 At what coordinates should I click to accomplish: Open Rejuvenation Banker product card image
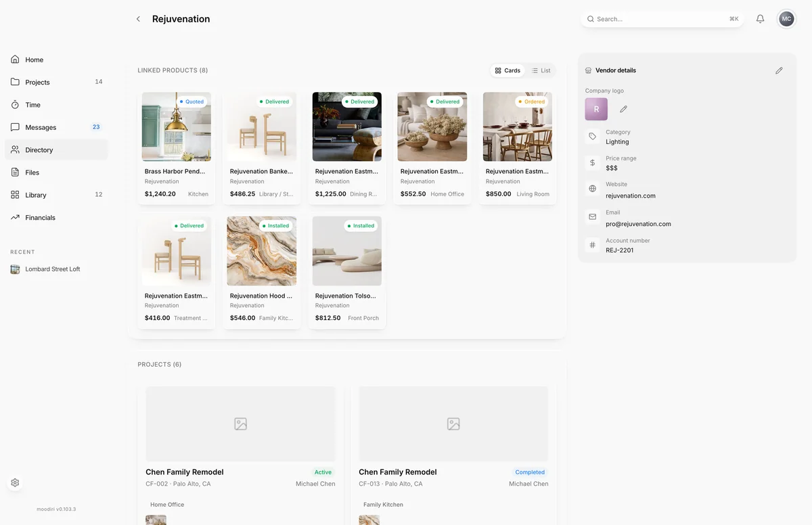click(262, 127)
